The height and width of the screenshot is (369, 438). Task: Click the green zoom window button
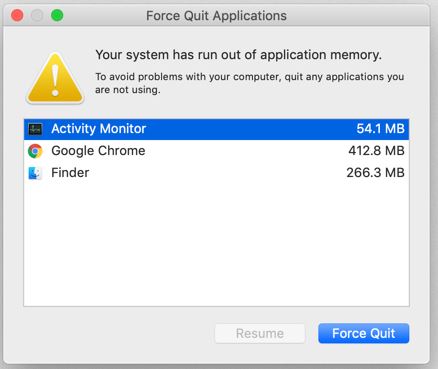tap(57, 16)
